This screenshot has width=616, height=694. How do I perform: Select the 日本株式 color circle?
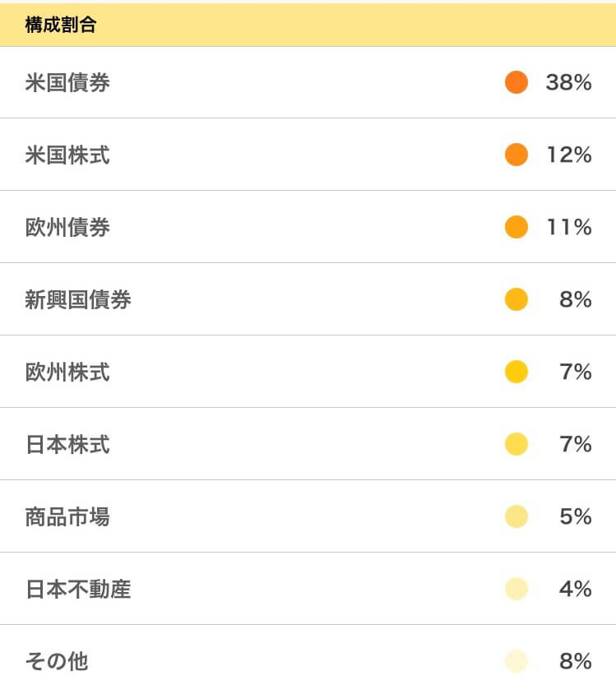pos(516,444)
